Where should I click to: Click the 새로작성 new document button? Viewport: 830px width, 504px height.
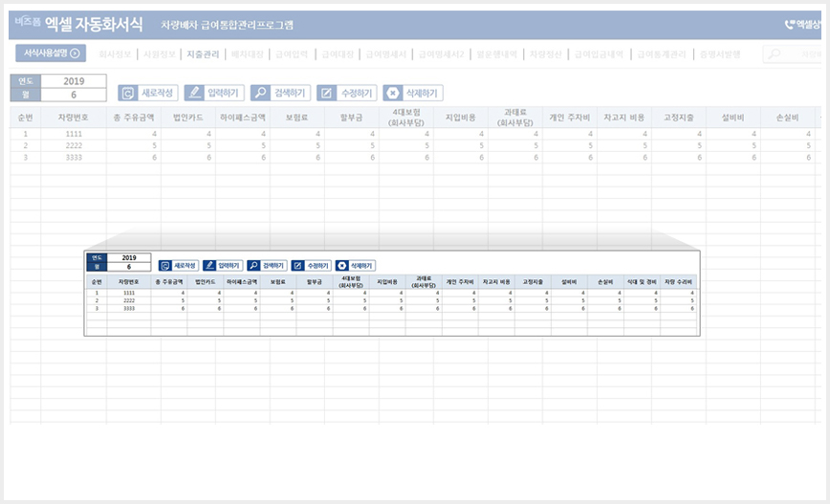[x=147, y=93]
